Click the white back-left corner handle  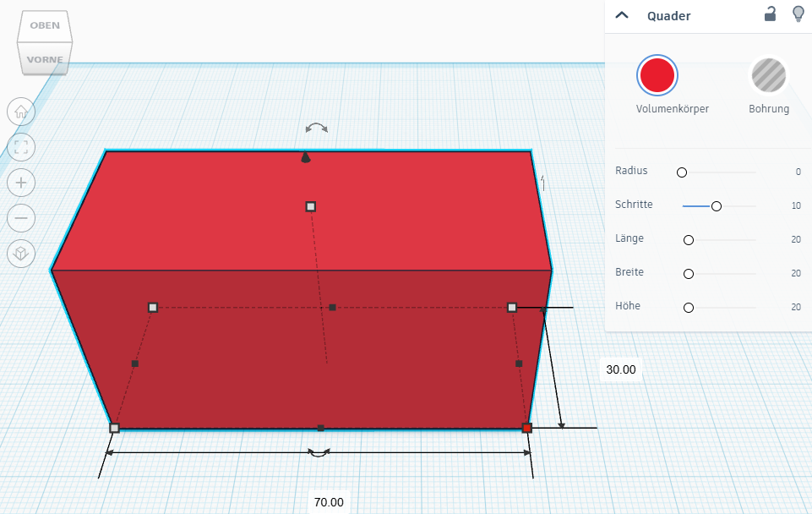pyautogui.click(x=153, y=307)
